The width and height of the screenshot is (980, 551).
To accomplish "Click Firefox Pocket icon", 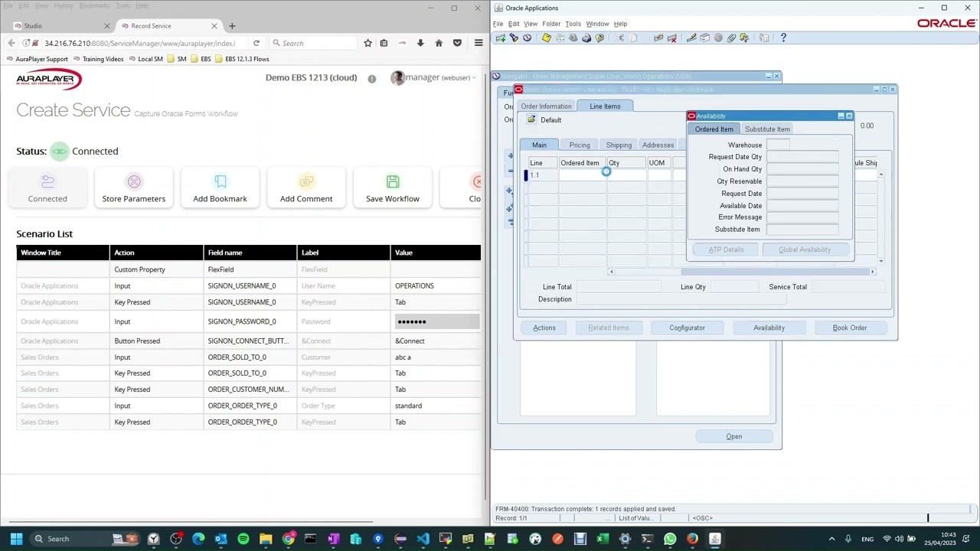I will point(457,44).
